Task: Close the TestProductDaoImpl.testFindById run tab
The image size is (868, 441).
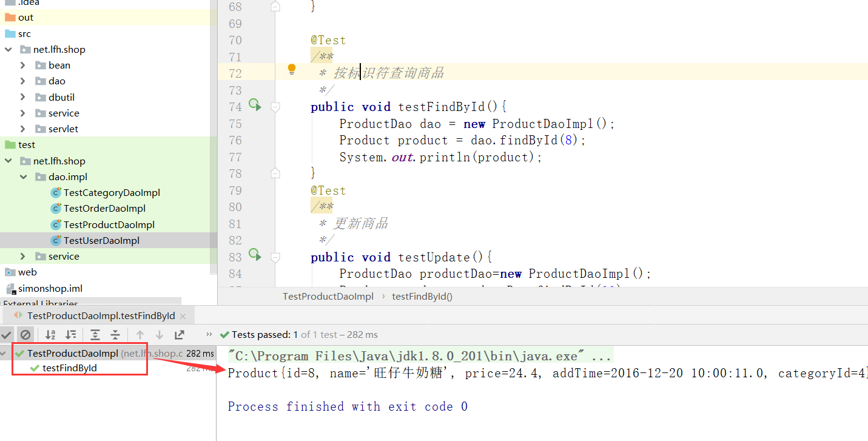Action: point(184,316)
